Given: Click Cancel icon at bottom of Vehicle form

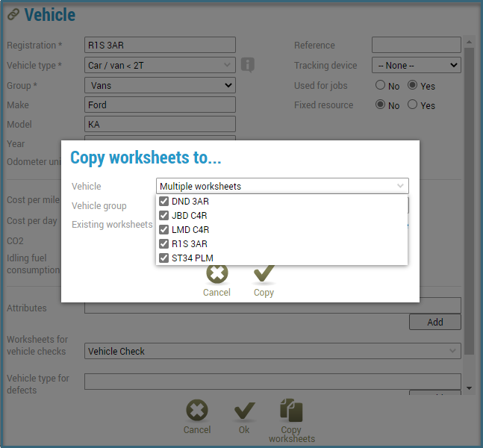Looking at the screenshot, I should [x=197, y=410].
